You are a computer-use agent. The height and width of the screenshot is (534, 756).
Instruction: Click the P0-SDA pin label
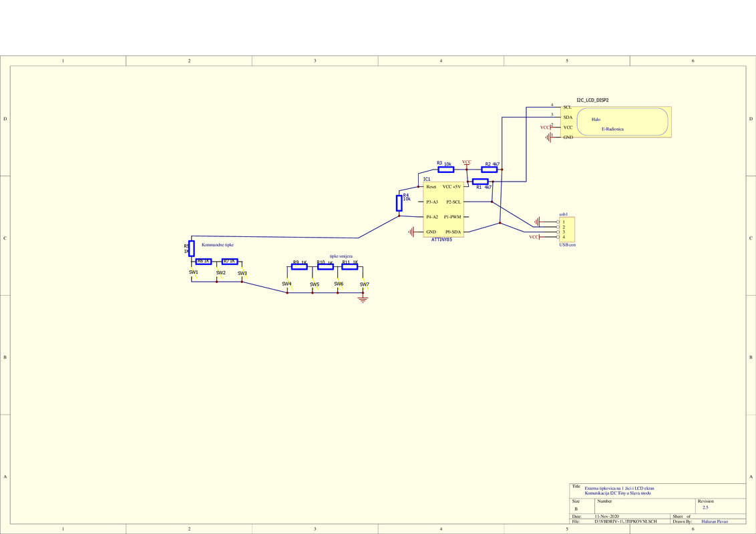453,232
